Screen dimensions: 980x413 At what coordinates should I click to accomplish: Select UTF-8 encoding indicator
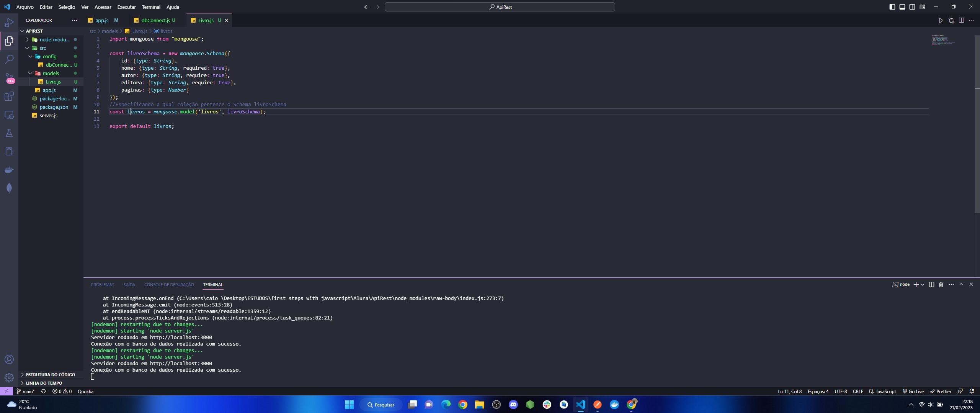coord(841,391)
